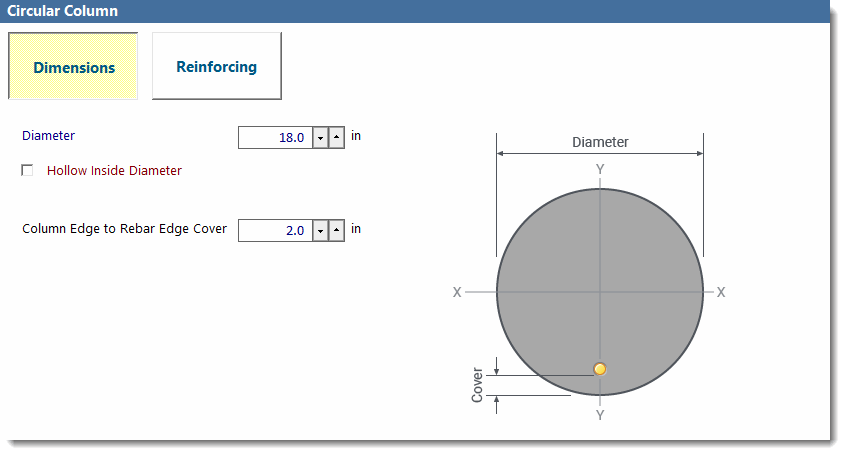Decrease Diameter with the down arrow
Screen dimensions: 845x455
pos(321,138)
